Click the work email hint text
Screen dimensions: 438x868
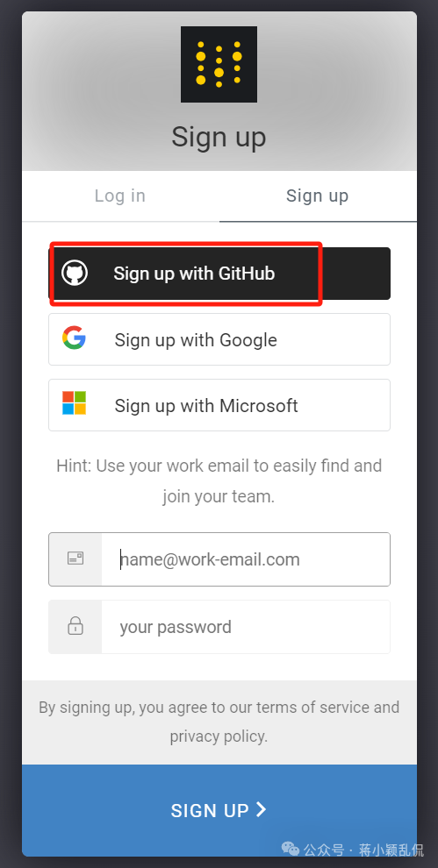(x=219, y=481)
